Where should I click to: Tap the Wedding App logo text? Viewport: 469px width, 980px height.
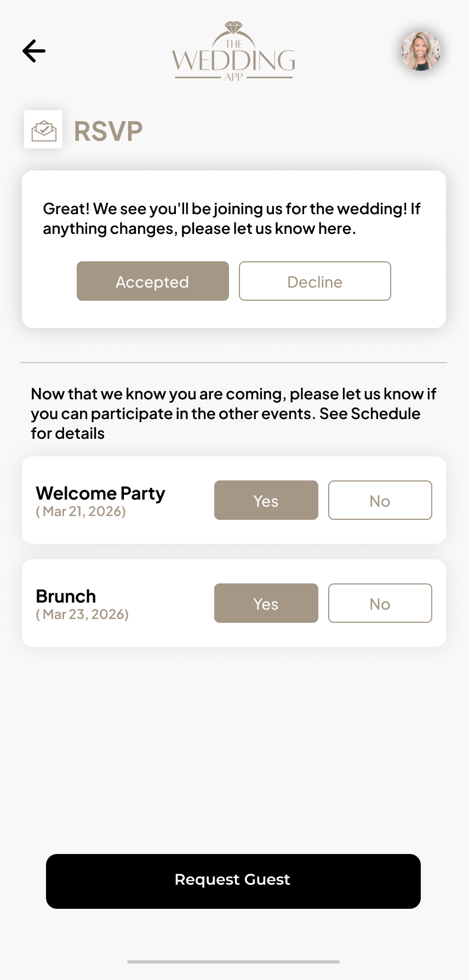[234, 60]
